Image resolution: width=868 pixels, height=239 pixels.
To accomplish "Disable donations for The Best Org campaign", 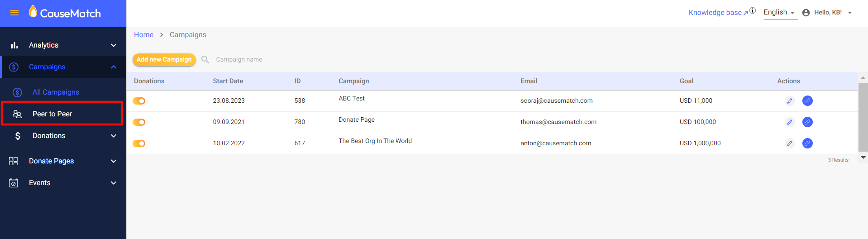I will [x=139, y=143].
